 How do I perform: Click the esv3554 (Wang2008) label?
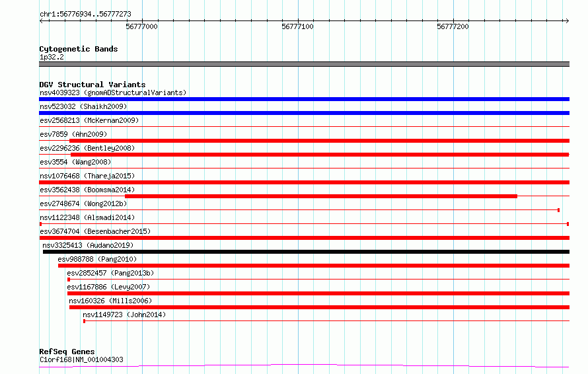75,162
